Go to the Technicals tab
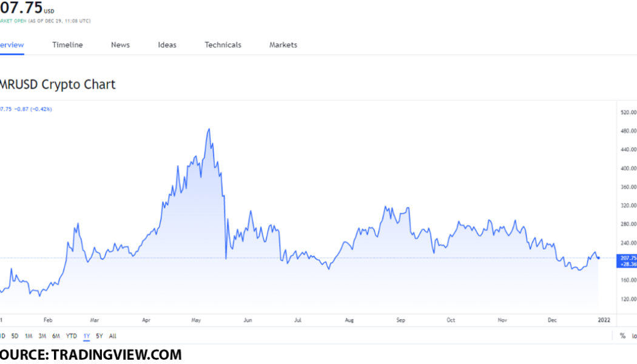The width and height of the screenshot is (637, 364). [x=223, y=45]
